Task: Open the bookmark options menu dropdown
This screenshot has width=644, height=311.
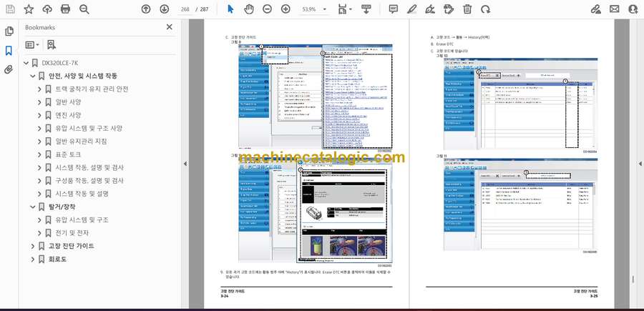Action: pyautogui.click(x=32, y=45)
